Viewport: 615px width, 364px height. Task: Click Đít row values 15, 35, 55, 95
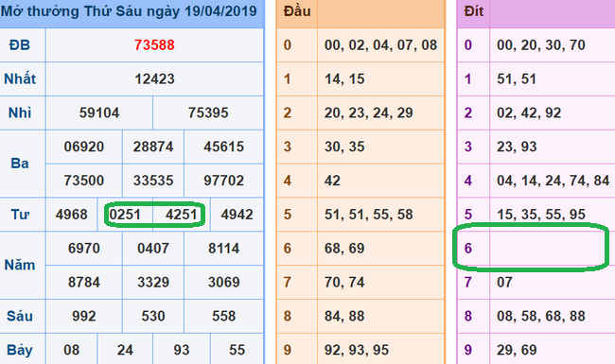point(541,215)
